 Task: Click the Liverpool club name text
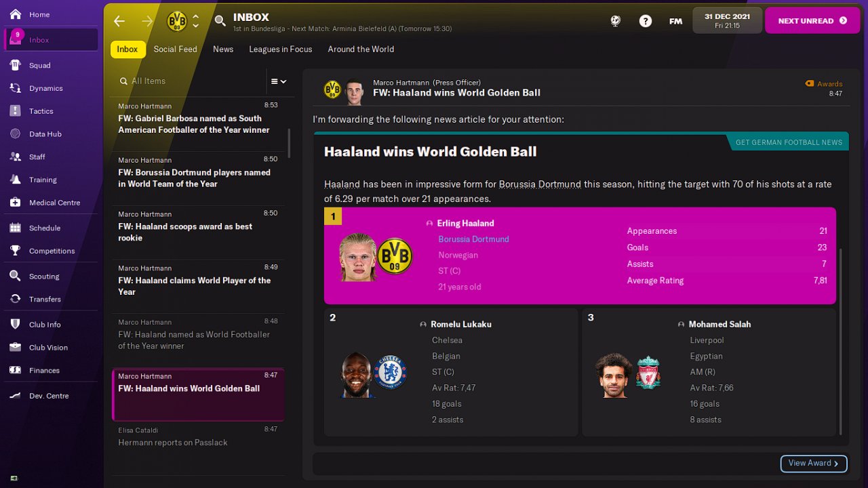(x=707, y=340)
